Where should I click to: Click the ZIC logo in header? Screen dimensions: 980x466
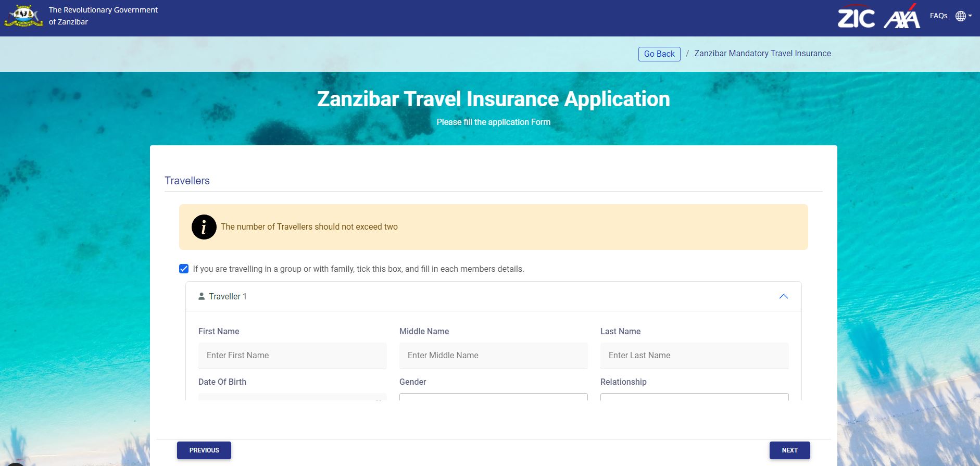tap(856, 18)
